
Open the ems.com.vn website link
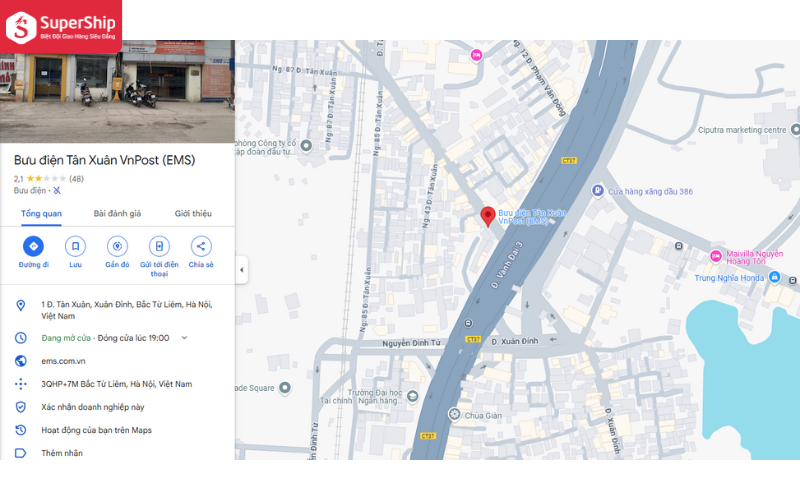point(63,361)
